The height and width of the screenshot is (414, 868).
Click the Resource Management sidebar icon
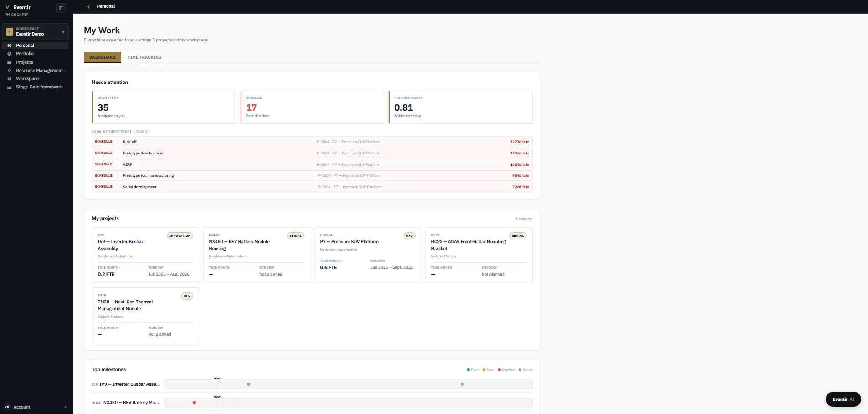pos(9,70)
